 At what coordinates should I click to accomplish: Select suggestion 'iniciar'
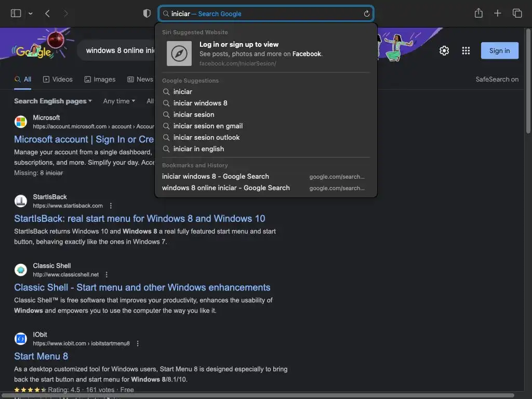tap(266, 91)
